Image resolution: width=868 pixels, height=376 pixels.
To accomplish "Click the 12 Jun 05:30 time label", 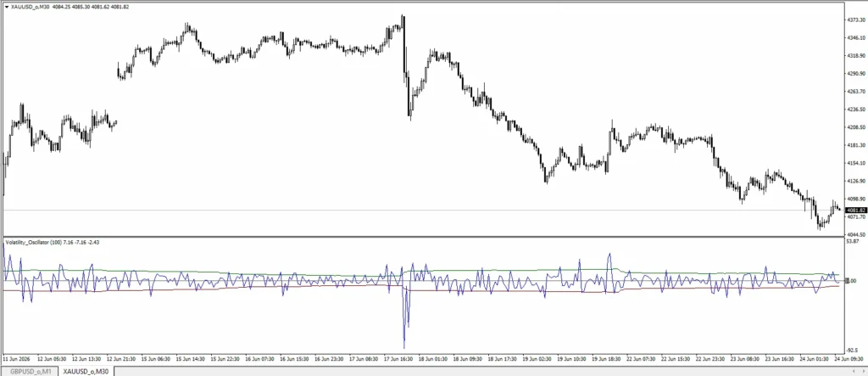I will click(x=52, y=359).
